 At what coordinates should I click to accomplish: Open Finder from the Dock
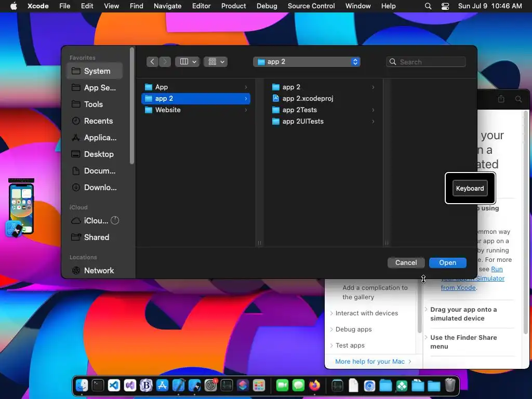pyautogui.click(x=82, y=385)
